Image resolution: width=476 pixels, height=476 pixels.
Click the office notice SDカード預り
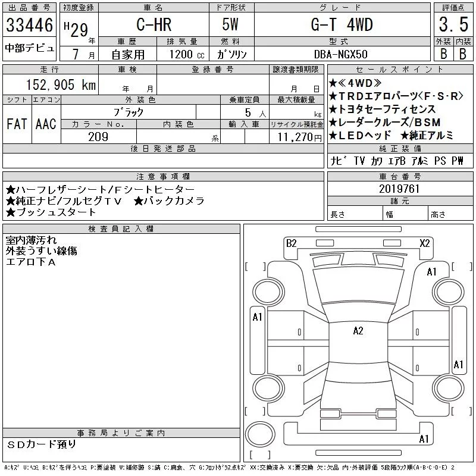(x=41, y=444)
